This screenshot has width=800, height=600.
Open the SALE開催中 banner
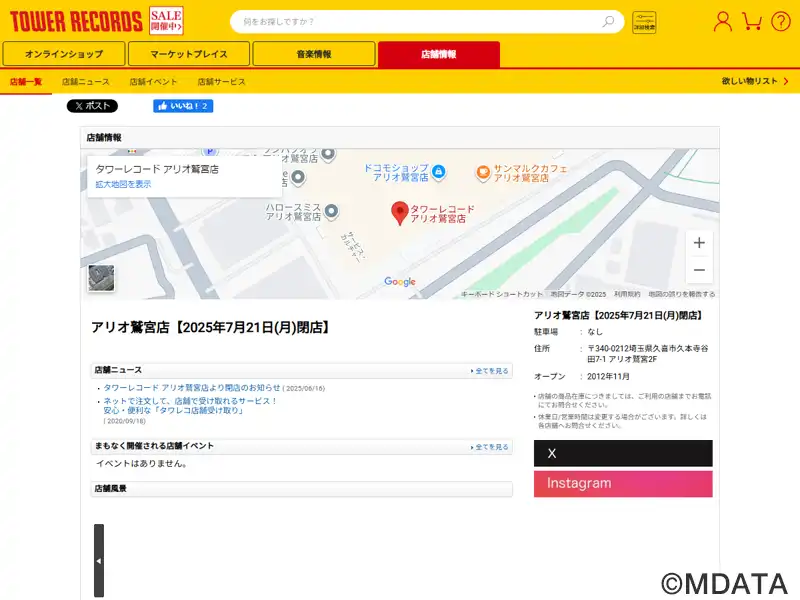166,21
